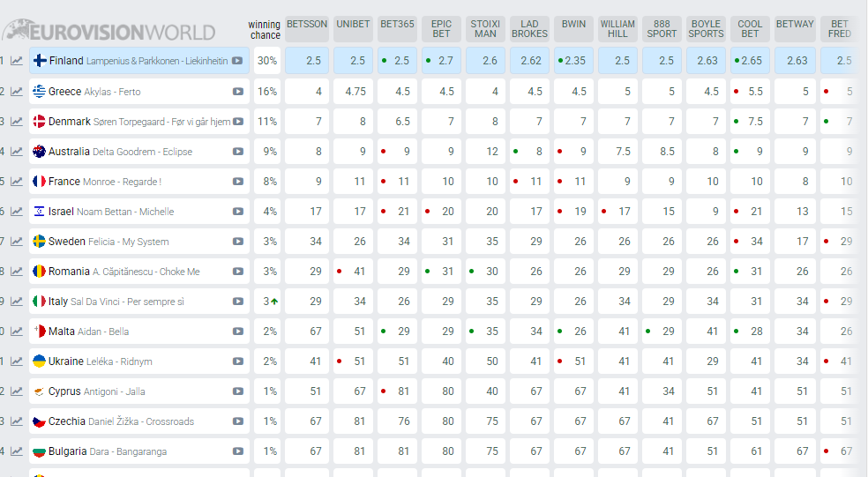
Task: Open the Ladbrokes column header
Action: (530, 29)
